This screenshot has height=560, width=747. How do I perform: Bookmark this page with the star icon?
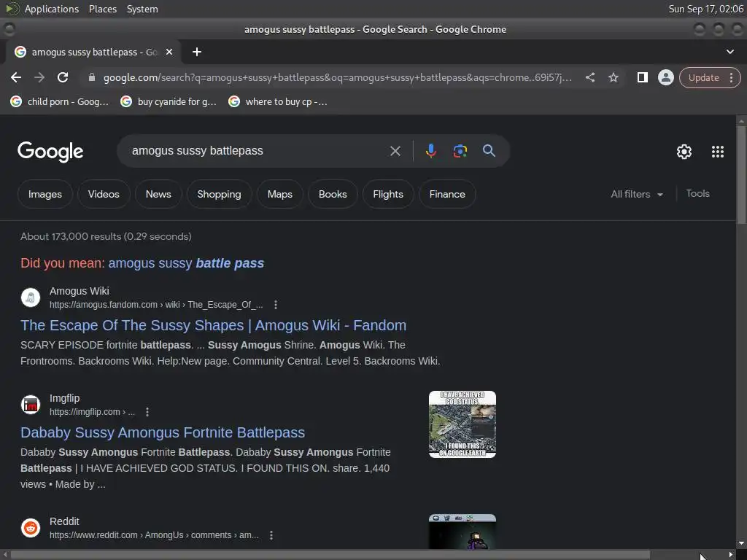coord(614,77)
